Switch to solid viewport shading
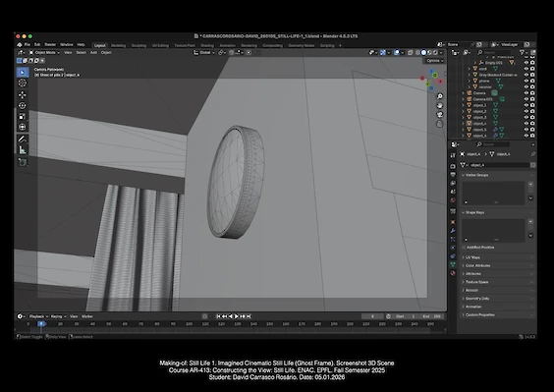 coord(423,53)
